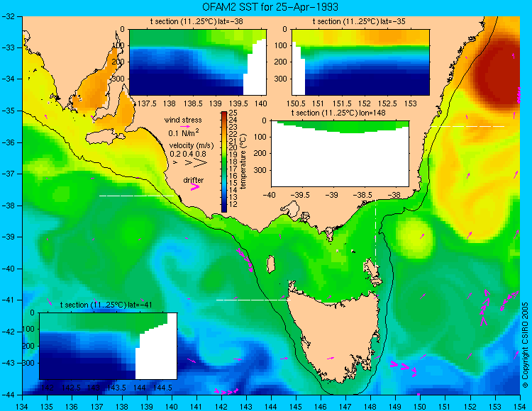Click the '137.5' tick in lat=-38 inset
Image resolution: width=532 pixels, height=411 pixels.
point(147,103)
